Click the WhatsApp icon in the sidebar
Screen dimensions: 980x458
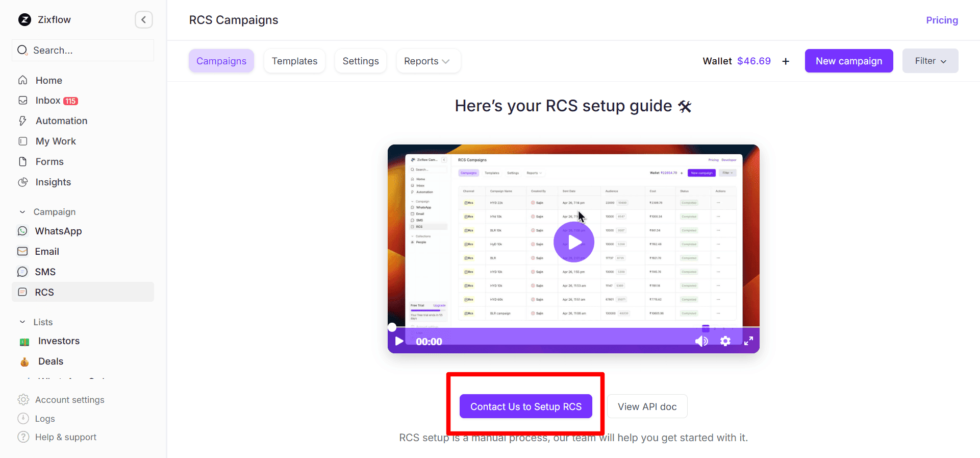pyautogui.click(x=22, y=231)
